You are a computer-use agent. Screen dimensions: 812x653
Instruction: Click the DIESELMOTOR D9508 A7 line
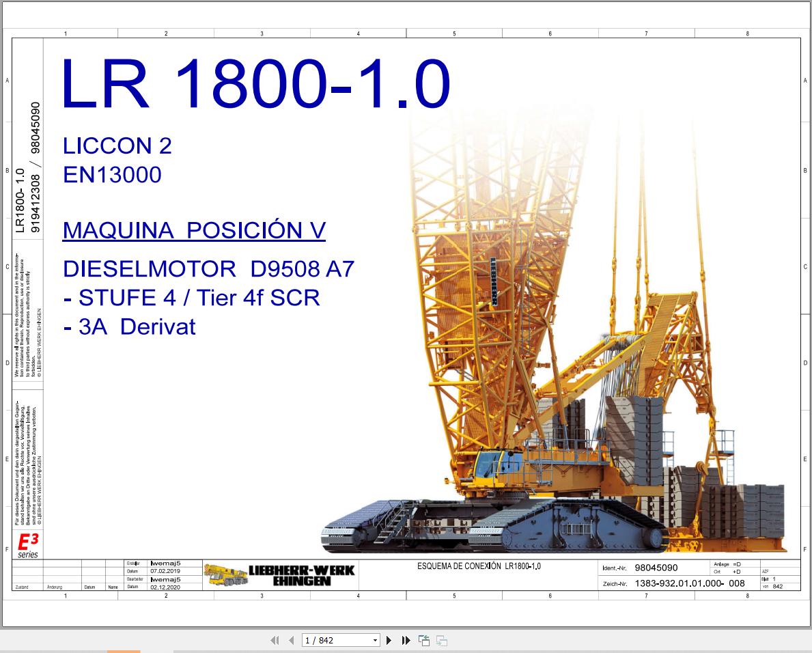(x=209, y=268)
